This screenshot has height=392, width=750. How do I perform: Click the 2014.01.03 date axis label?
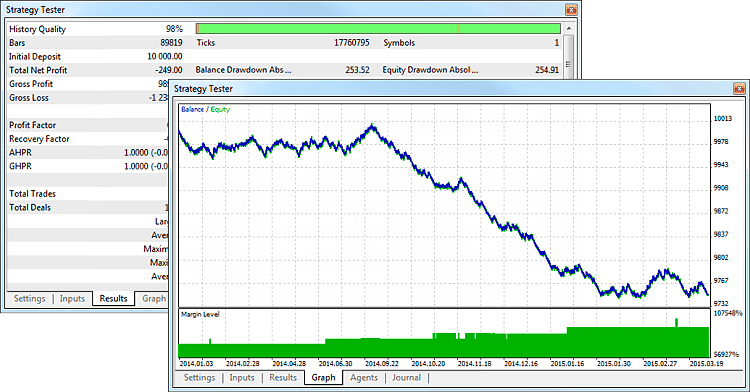click(196, 364)
